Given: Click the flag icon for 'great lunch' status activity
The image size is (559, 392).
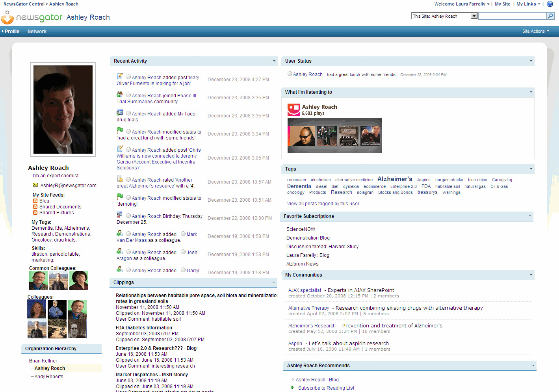Looking at the screenshot, I should pyautogui.click(x=120, y=131).
